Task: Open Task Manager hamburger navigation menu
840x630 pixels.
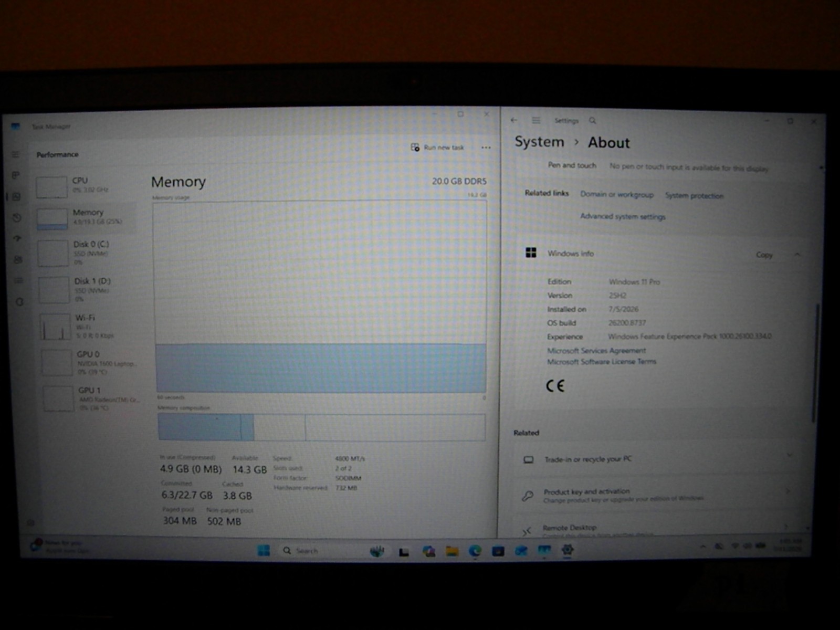Action: pyautogui.click(x=15, y=154)
